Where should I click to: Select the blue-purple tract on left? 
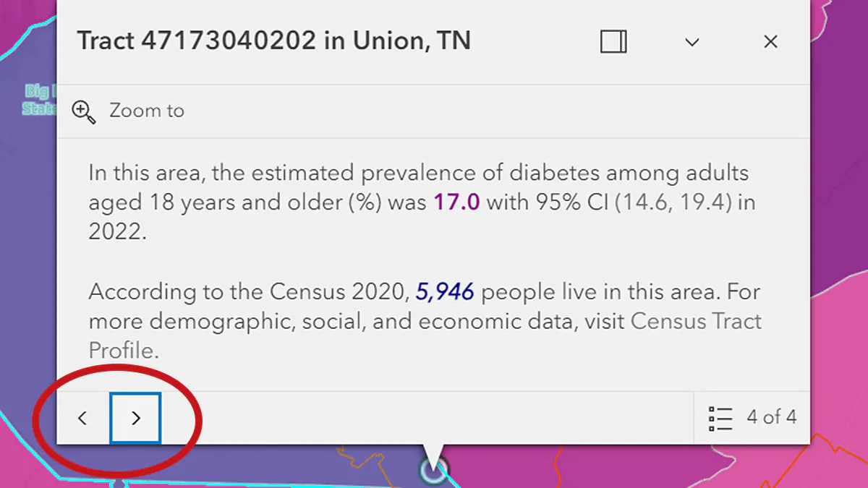coord(29,253)
